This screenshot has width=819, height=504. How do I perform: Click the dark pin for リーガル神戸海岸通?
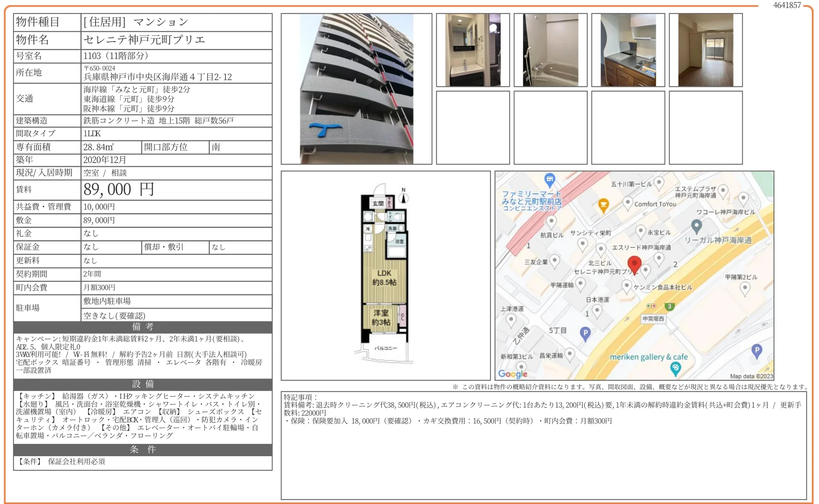696,226
